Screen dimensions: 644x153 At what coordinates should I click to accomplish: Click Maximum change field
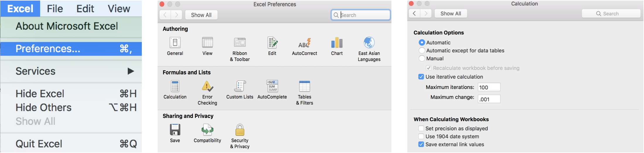coord(489,99)
